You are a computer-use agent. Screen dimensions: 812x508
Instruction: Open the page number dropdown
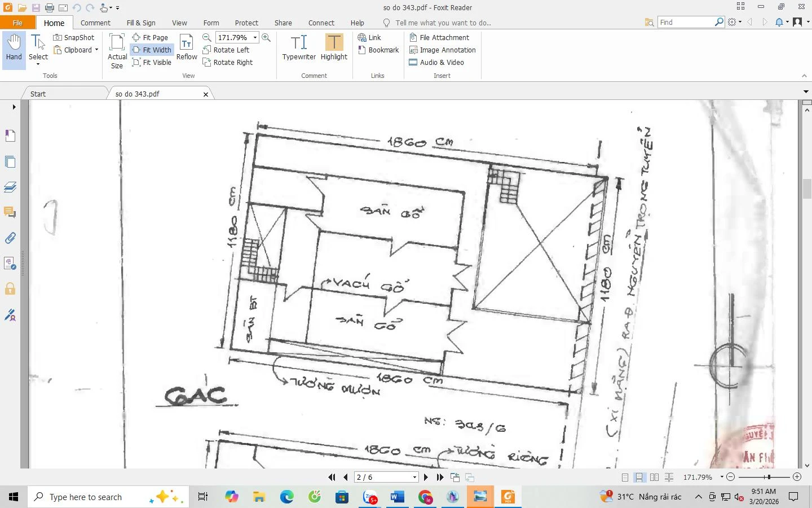coord(414,477)
